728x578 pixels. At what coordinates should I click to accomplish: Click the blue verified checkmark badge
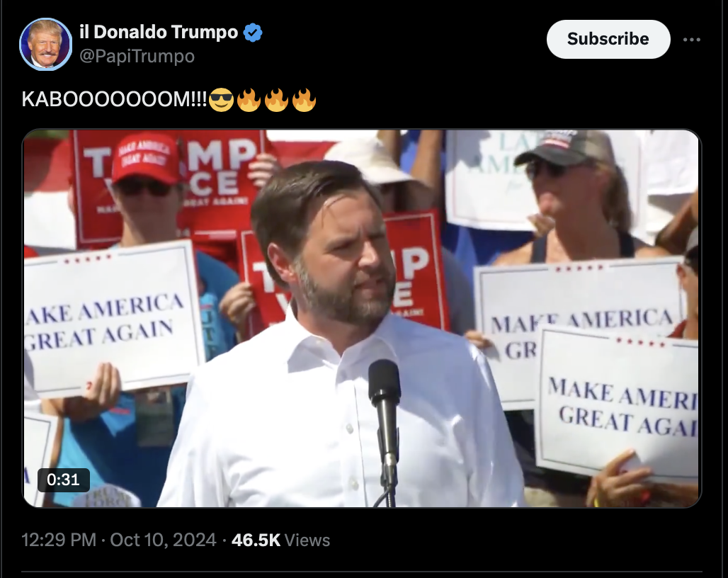[253, 33]
